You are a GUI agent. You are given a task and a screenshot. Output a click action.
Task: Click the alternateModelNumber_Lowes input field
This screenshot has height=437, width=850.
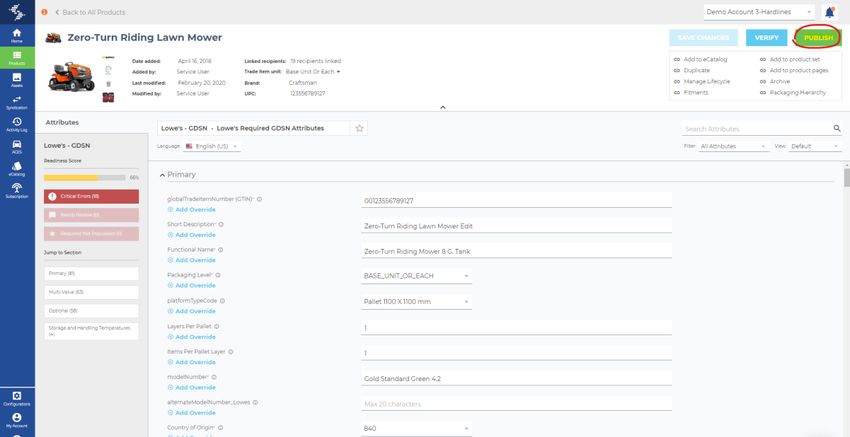[x=517, y=404]
